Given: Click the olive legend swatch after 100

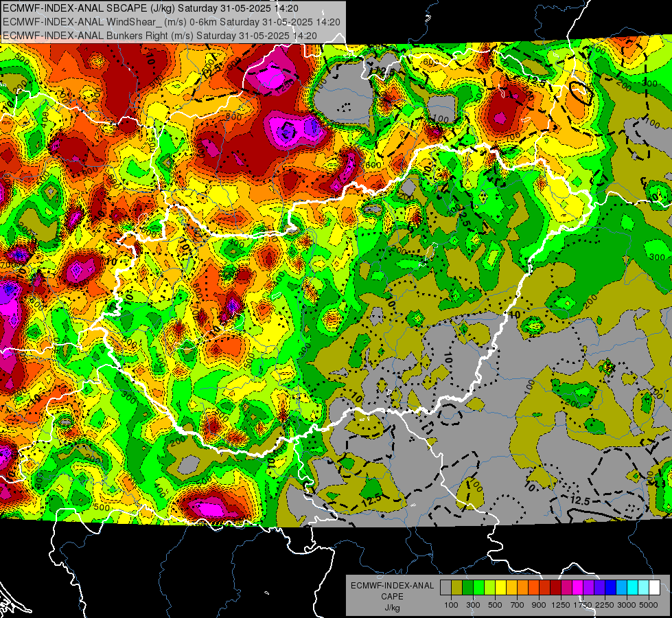Looking at the screenshot, I should click(x=457, y=587).
